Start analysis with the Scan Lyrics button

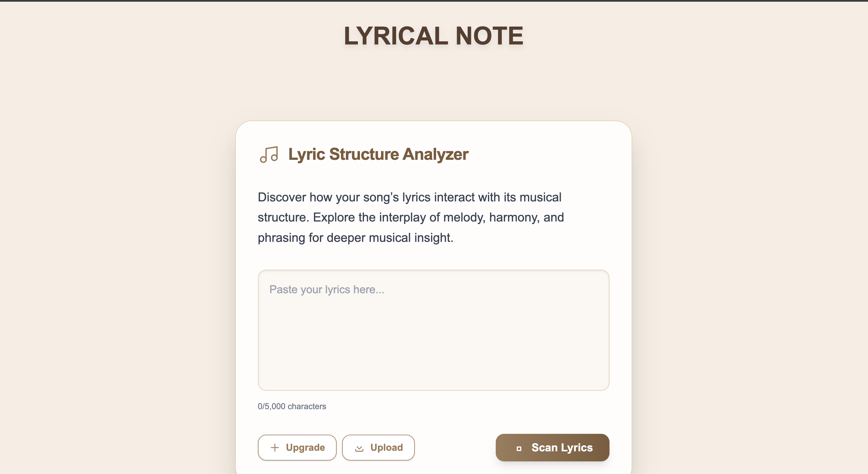point(552,447)
